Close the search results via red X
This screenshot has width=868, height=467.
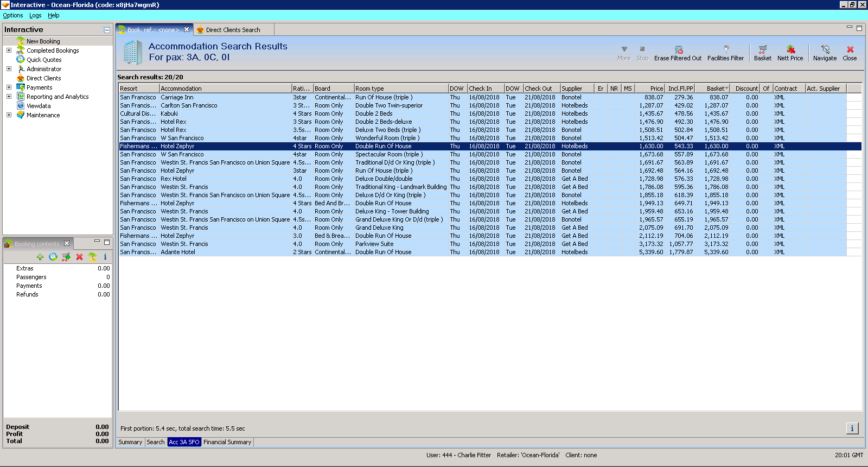(850, 53)
